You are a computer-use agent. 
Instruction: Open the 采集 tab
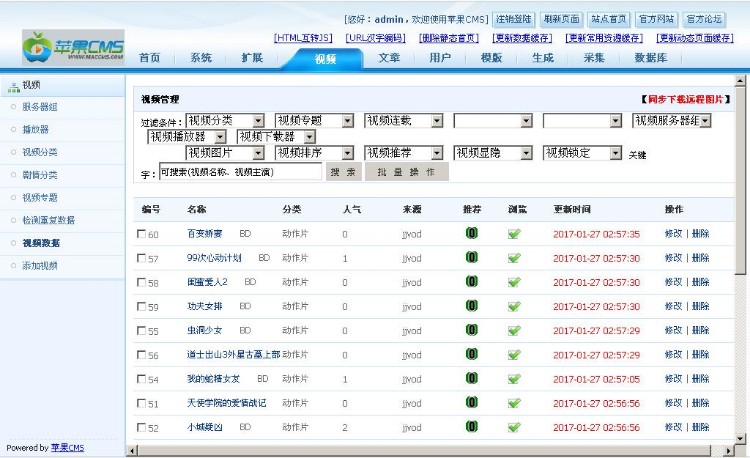(594, 58)
